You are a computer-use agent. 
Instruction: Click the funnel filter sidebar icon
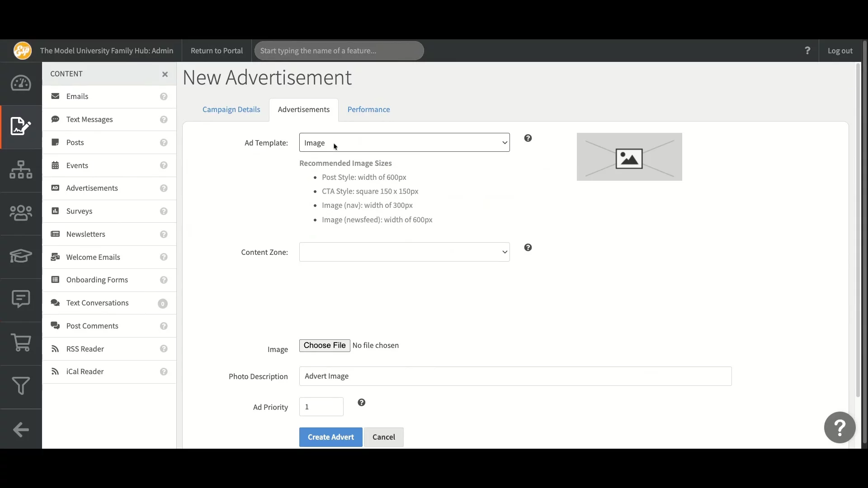coord(21,386)
